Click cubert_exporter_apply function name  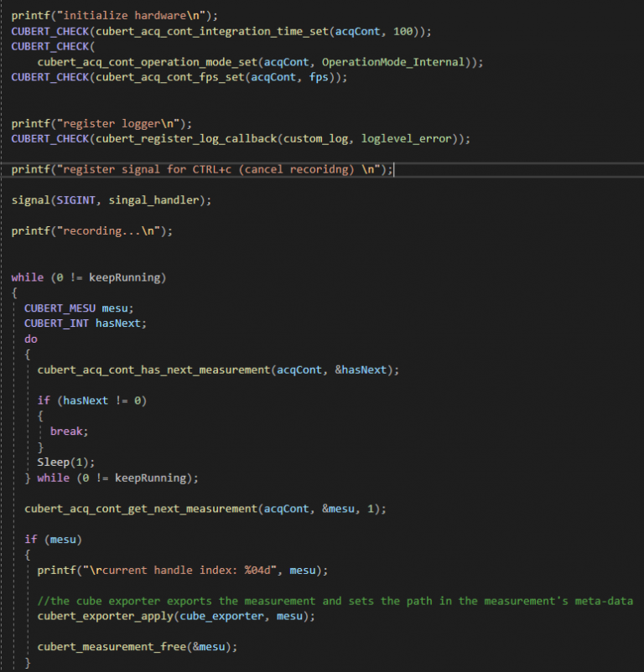tap(105, 617)
